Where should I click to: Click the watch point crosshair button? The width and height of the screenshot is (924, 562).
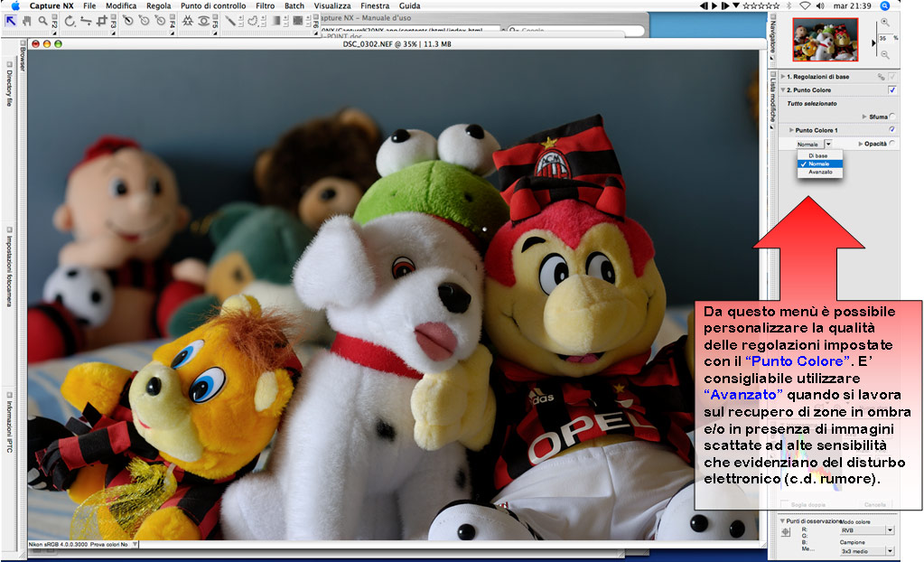[786, 532]
